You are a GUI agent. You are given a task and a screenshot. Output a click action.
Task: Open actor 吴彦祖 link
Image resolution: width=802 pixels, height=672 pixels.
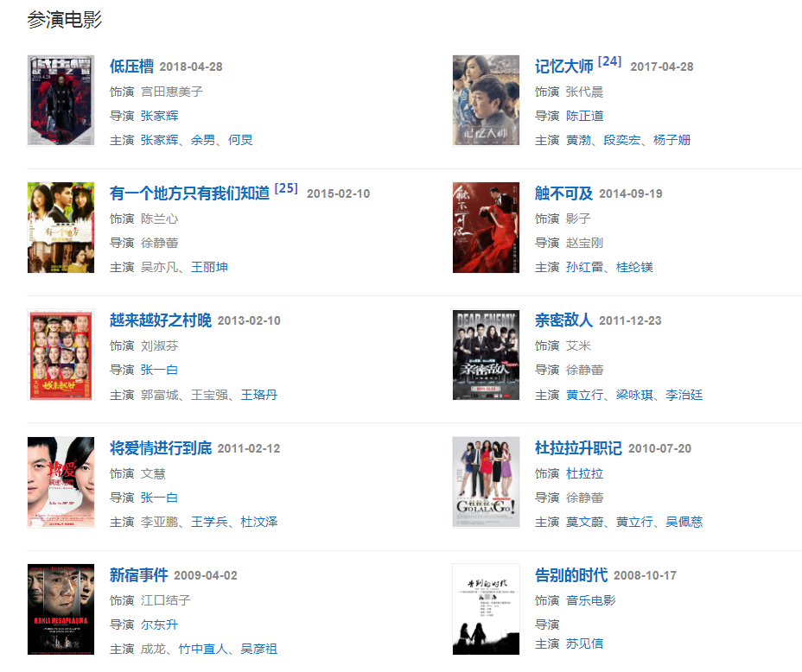(258, 649)
